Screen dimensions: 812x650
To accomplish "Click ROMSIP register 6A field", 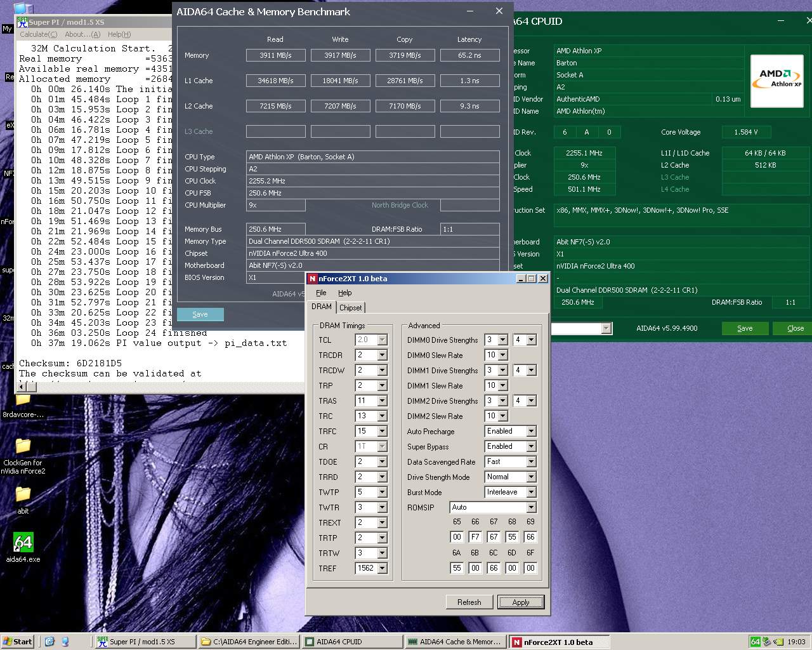I will click(x=457, y=568).
